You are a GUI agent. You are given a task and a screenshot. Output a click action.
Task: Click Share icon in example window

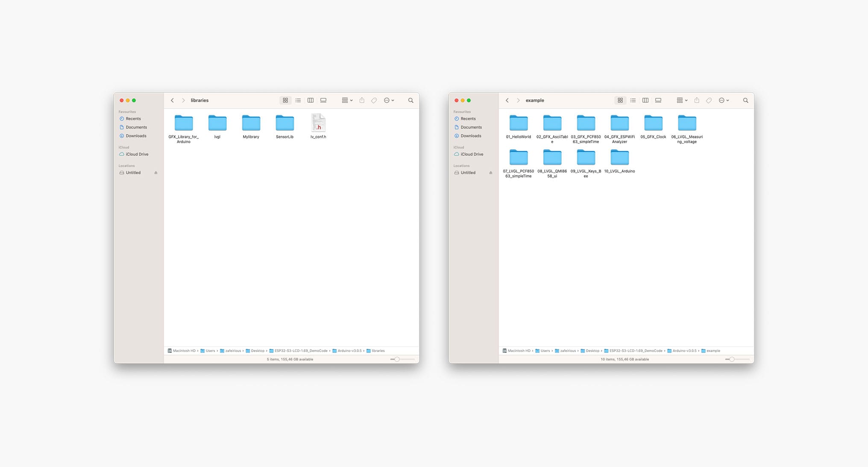tap(697, 100)
